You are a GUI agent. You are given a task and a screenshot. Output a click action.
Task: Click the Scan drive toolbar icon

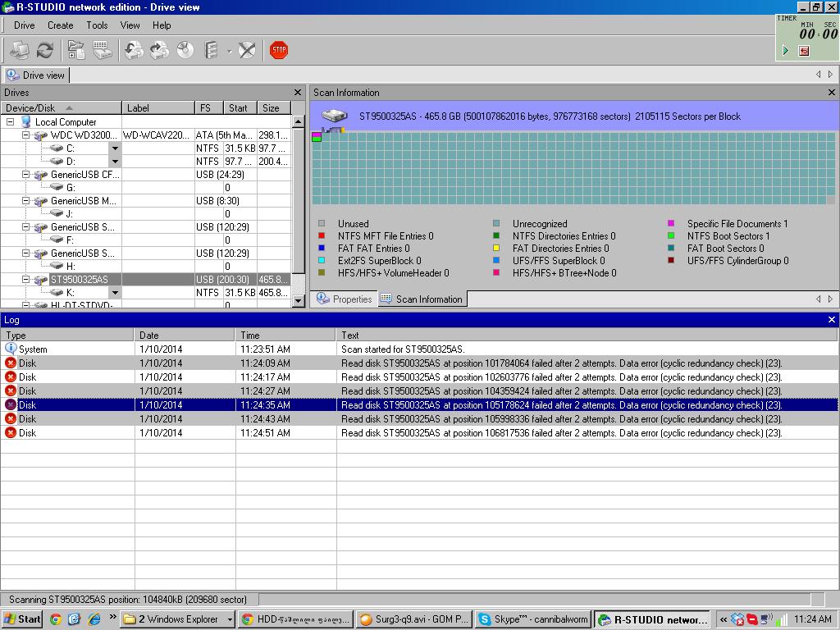click(103, 50)
